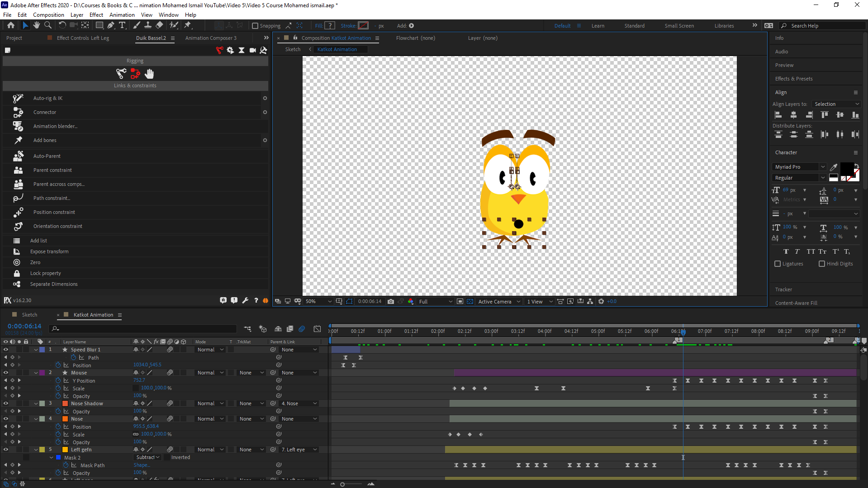Click the Add bones pin icon
Viewport: 868px width, 488px height.
[18, 140]
